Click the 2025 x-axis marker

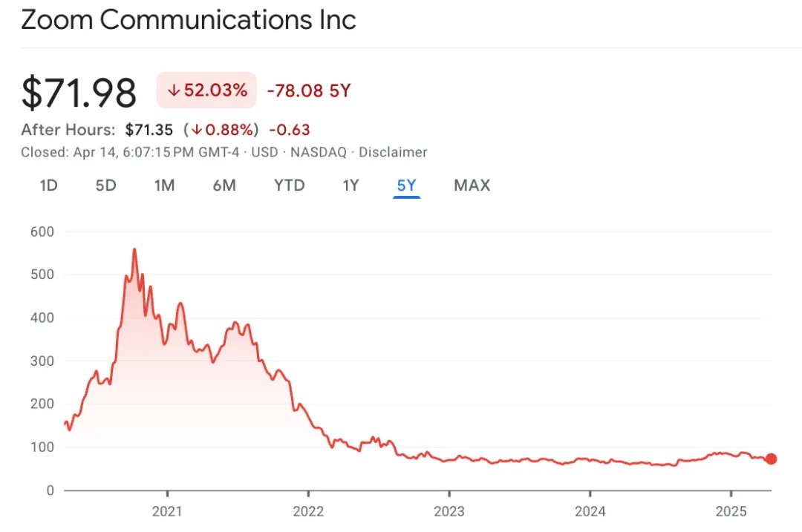(x=731, y=511)
